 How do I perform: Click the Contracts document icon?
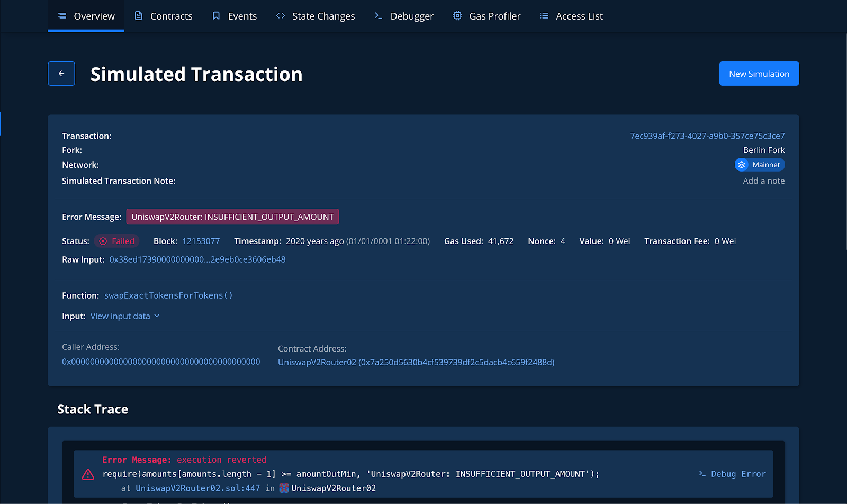(139, 16)
